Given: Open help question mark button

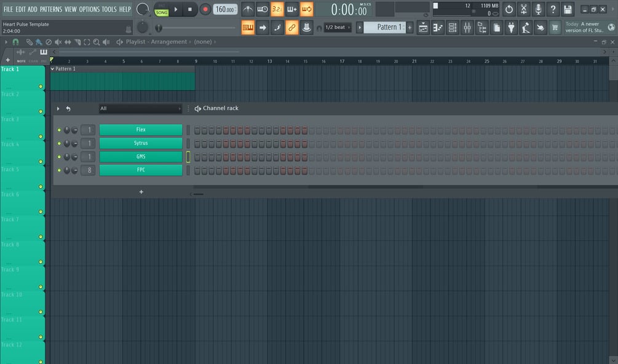Looking at the screenshot, I should point(553,9).
